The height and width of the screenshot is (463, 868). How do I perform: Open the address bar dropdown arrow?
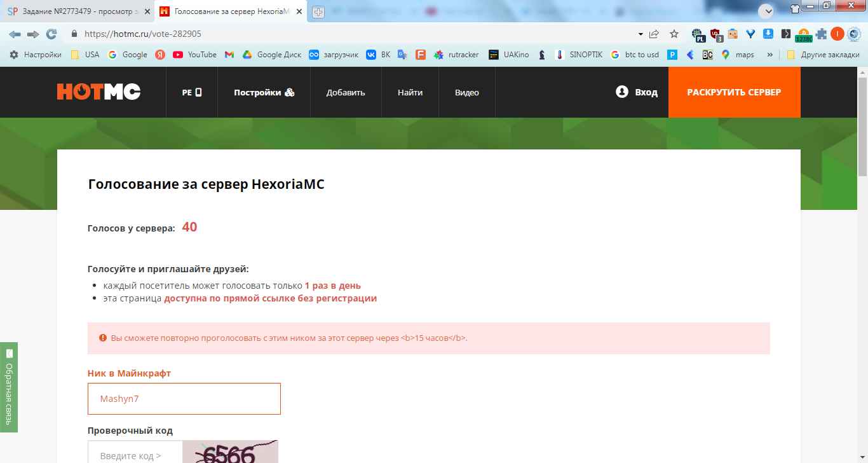pyautogui.click(x=640, y=34)
